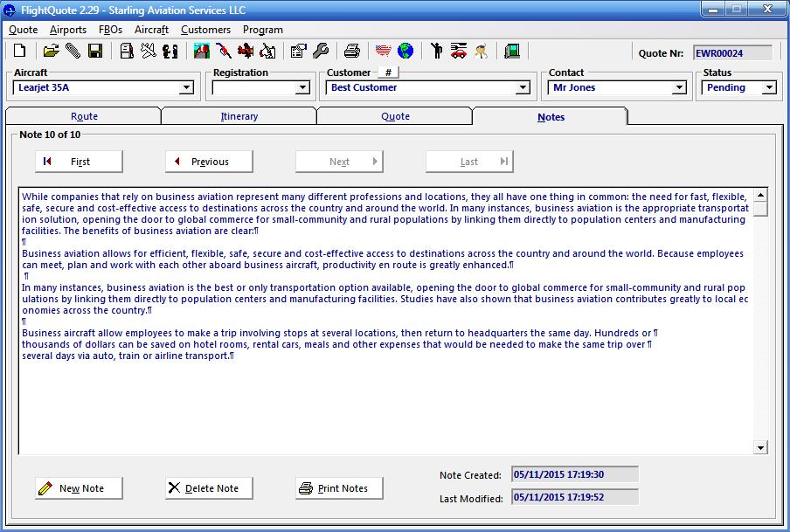Screen dimensions: 790x532
Task: Go to the Previous note
Action: (x=209, y=162)
